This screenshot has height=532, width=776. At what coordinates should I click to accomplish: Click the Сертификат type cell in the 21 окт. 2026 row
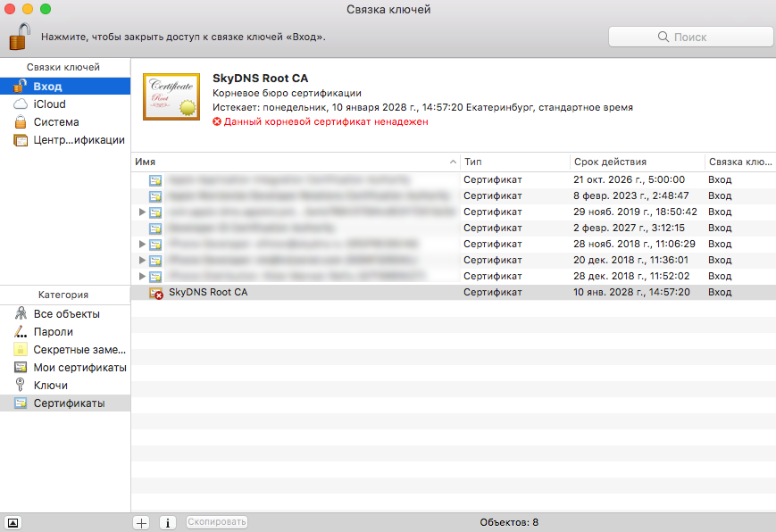click(x=492, y=179)
